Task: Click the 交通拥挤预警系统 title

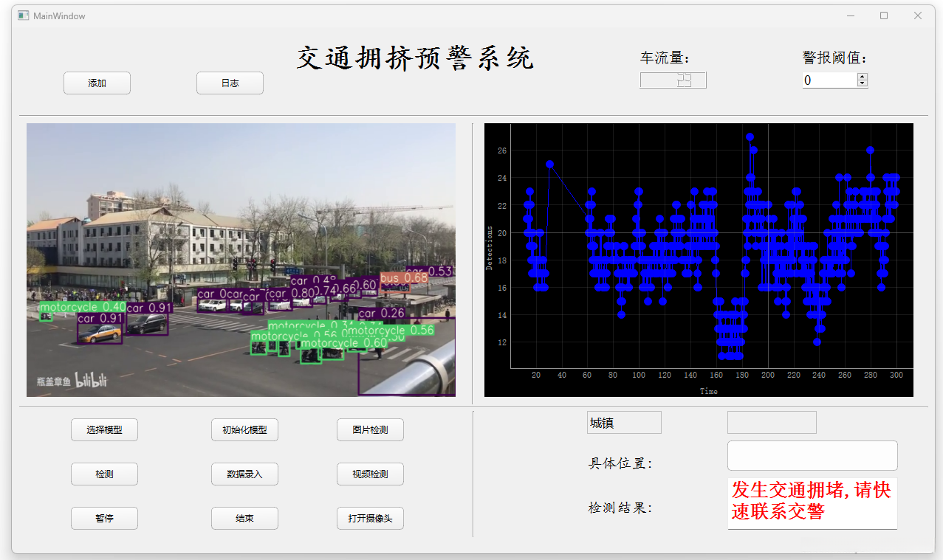Action: click(x=415, y=58)
